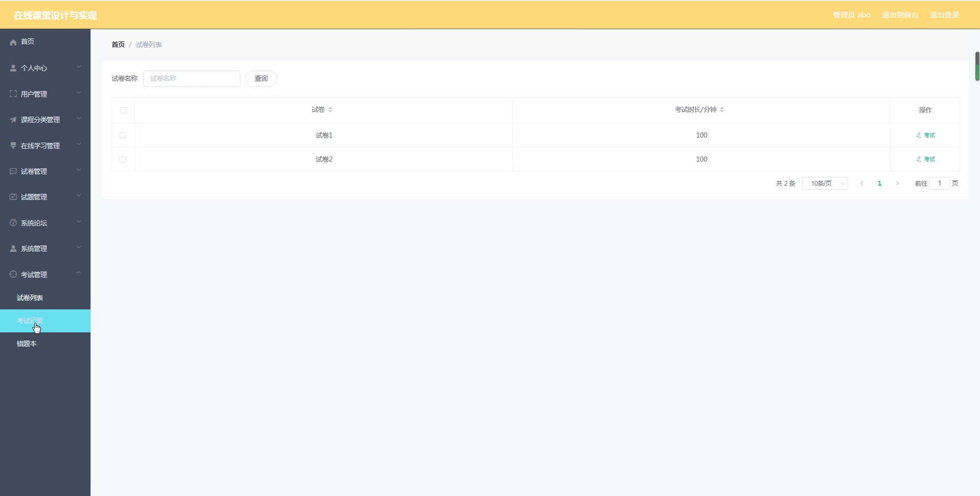Viewport: 980px width, 496px height.
Task: Start 考试 for 试卷2
Action: (925, 159)
